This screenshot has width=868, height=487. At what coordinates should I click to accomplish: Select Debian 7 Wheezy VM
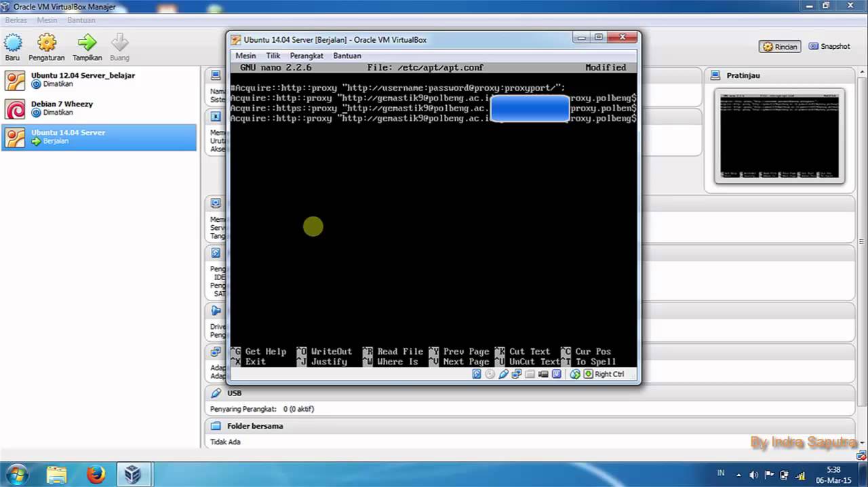click(x=99, y=109)
